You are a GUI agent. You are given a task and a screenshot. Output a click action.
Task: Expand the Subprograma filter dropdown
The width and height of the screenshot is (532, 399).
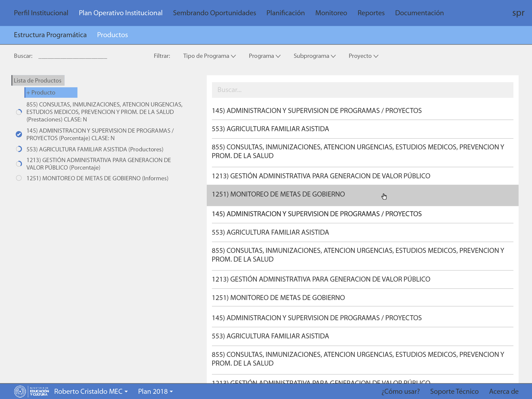click(314, 56)
